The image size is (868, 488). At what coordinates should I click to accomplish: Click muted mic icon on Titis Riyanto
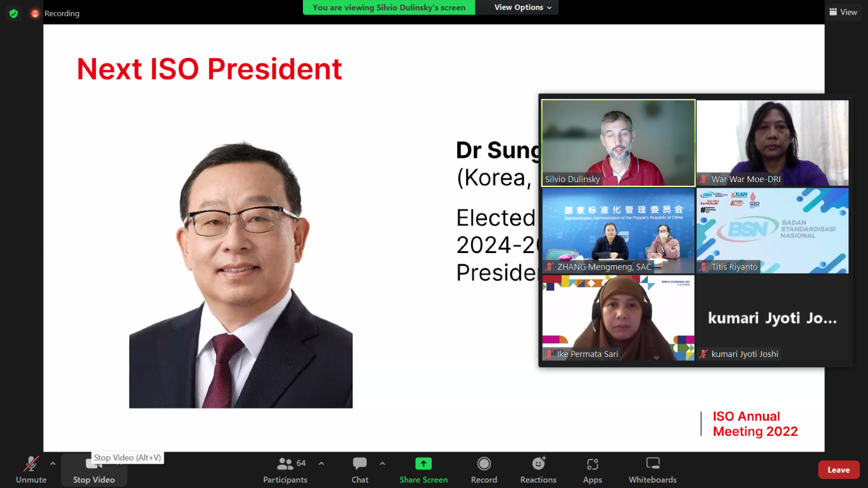pos(704,266)
